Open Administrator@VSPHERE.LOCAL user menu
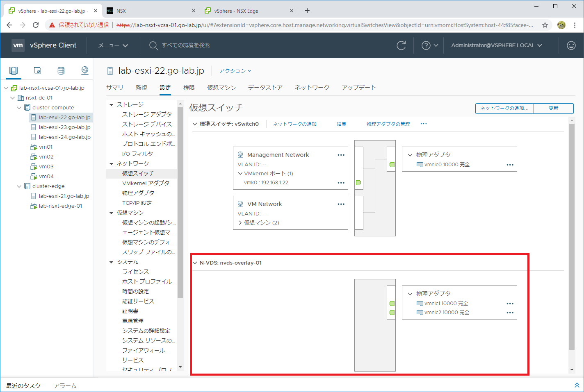 (497, 45)
